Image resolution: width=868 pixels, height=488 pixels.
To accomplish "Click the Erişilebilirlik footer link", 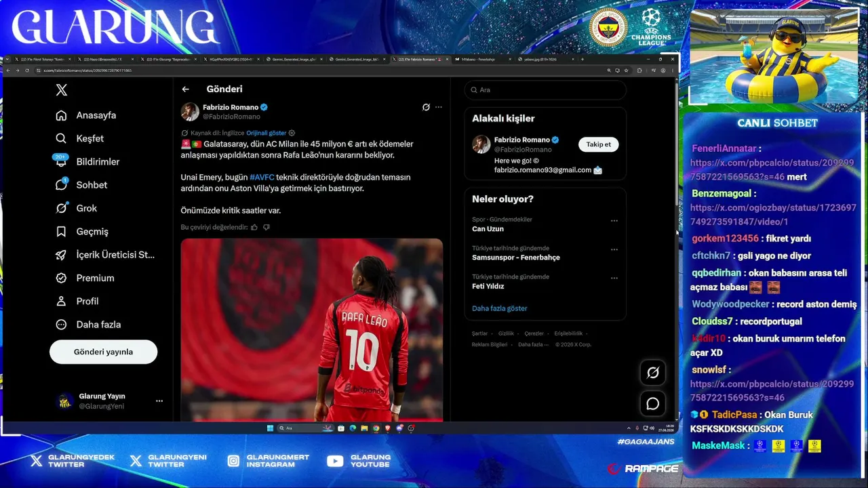I will (x=568, y=333).
